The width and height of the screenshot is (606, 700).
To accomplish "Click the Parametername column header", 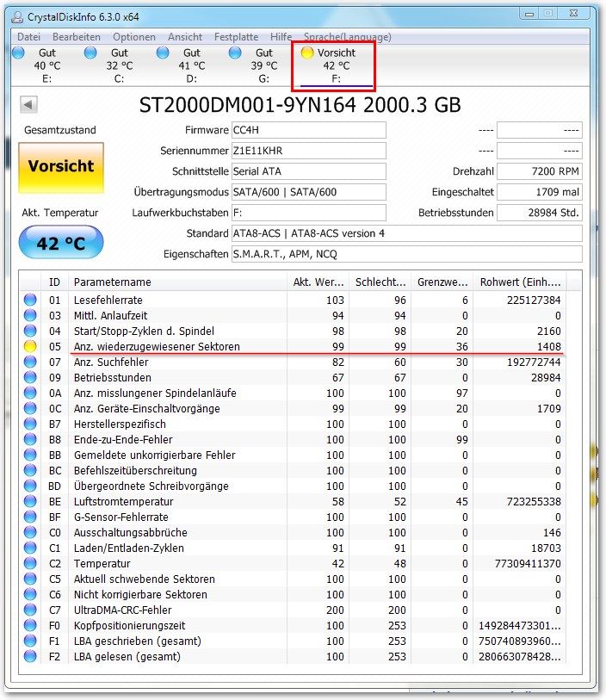I will 177,282.
